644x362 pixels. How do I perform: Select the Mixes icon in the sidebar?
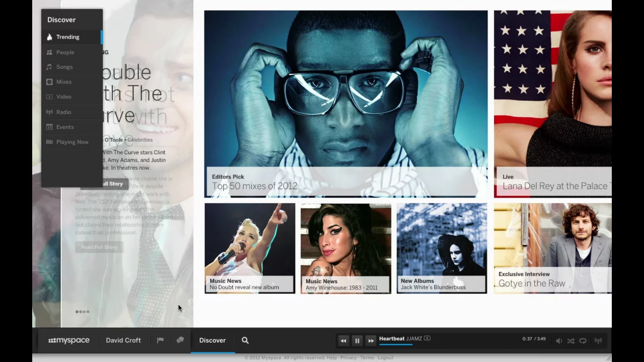coord(49,82)
